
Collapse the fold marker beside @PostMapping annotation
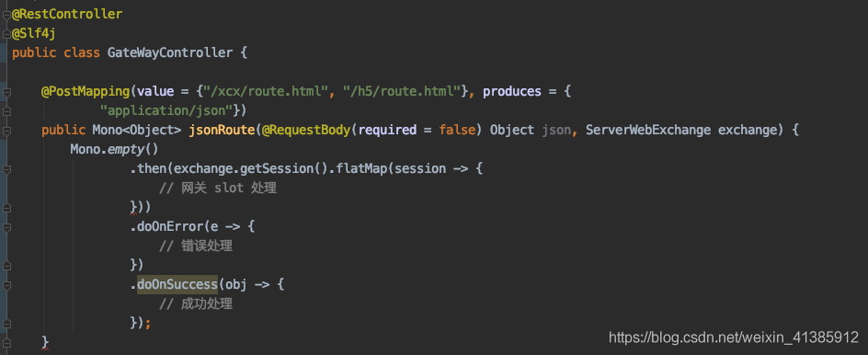pyautogui.click(x=6, y=92)
